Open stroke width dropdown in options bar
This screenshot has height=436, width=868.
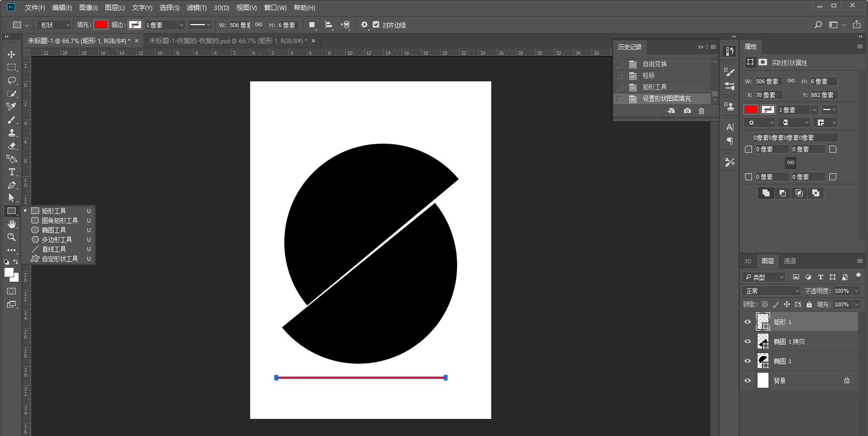181,25
